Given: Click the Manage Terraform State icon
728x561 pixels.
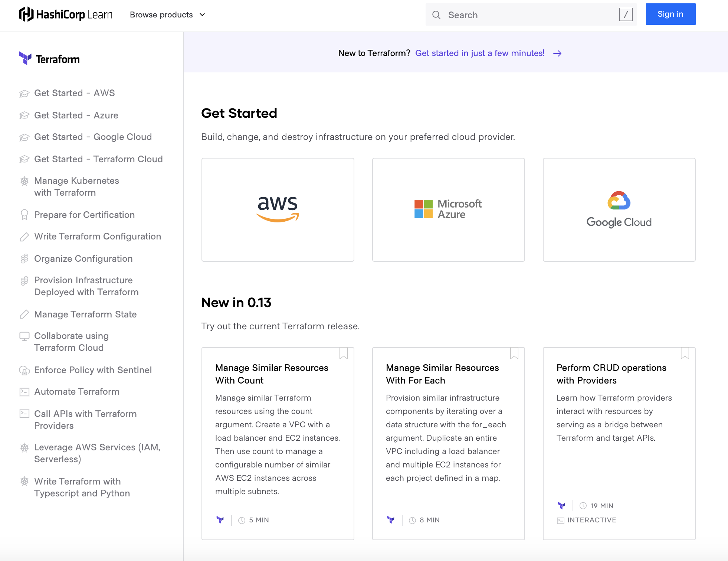Looking at the screenshot, I should pos(23,313).
